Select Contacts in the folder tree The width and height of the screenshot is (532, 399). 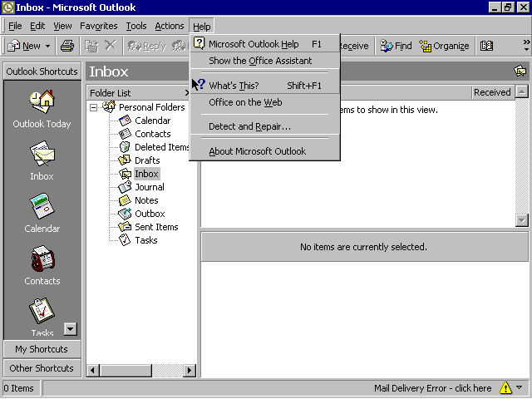pos(152,134)
